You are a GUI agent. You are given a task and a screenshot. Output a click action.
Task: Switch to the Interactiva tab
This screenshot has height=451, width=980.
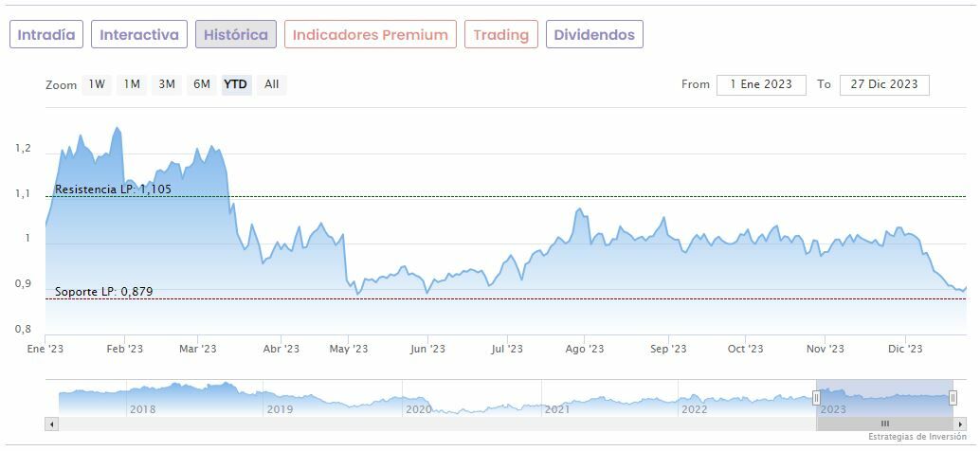click(x=139, y=35)
